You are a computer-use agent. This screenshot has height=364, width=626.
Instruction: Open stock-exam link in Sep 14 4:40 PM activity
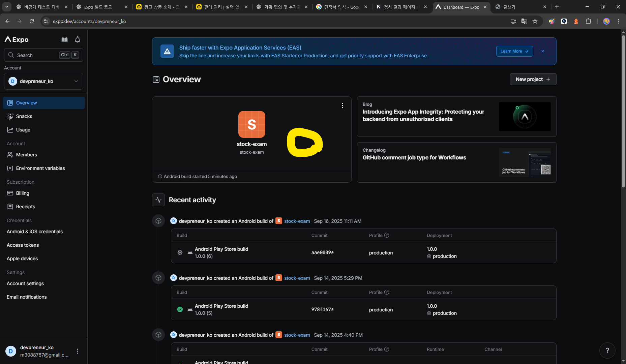(x=297, y=335)
